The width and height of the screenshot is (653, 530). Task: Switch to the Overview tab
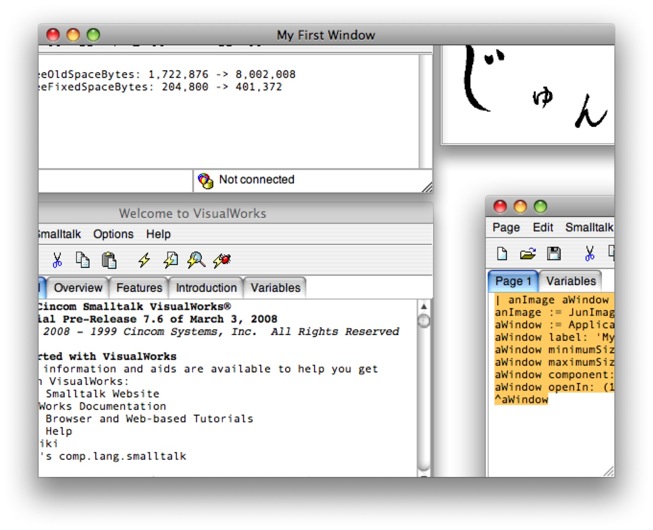[x=78, y=288]
